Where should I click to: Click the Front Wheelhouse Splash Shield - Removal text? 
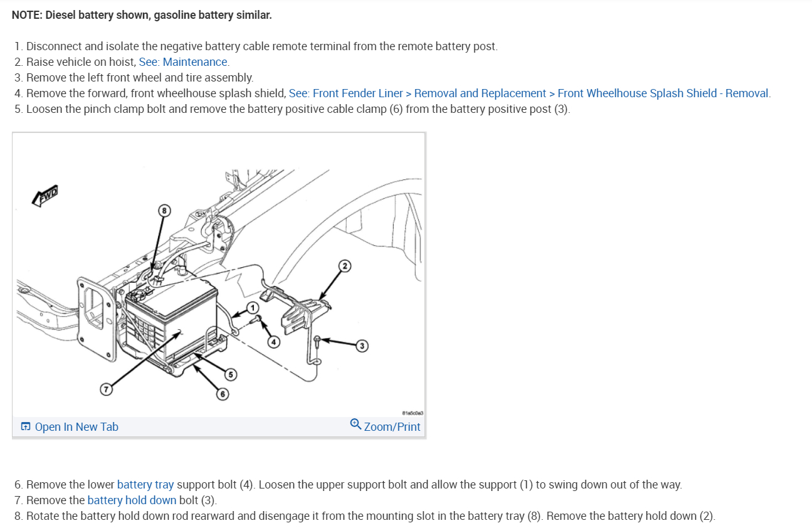pyautogui.click(x=663, y=93)
